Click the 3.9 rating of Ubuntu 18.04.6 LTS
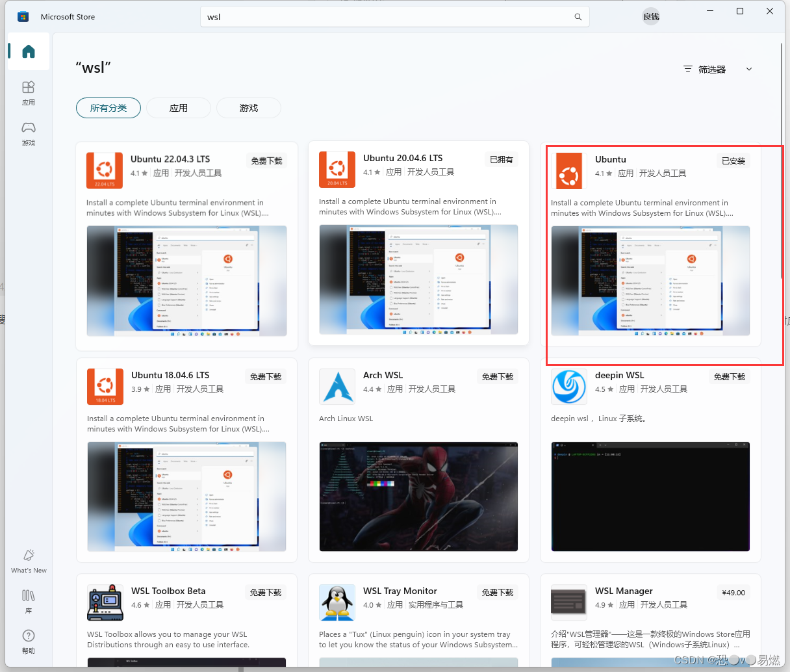Viewport: 790px width, 672px height. 141,389
